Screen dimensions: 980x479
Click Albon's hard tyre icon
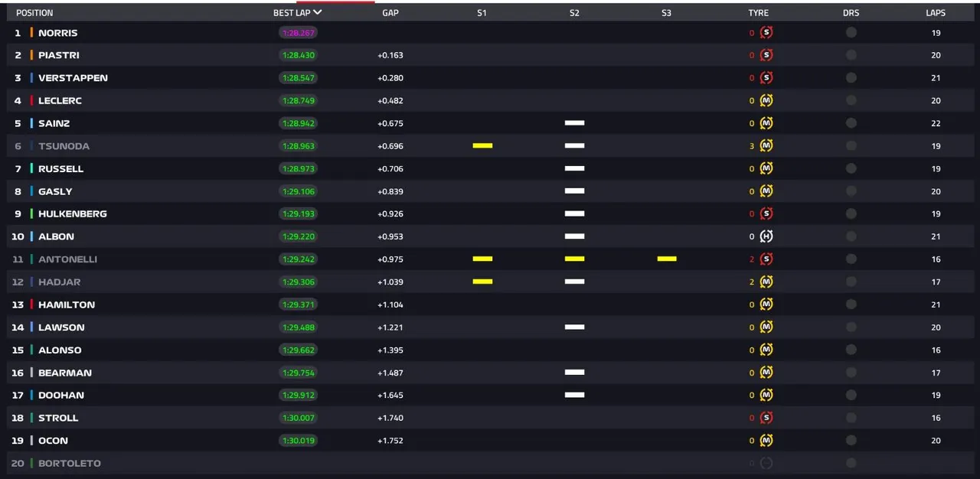766,236
